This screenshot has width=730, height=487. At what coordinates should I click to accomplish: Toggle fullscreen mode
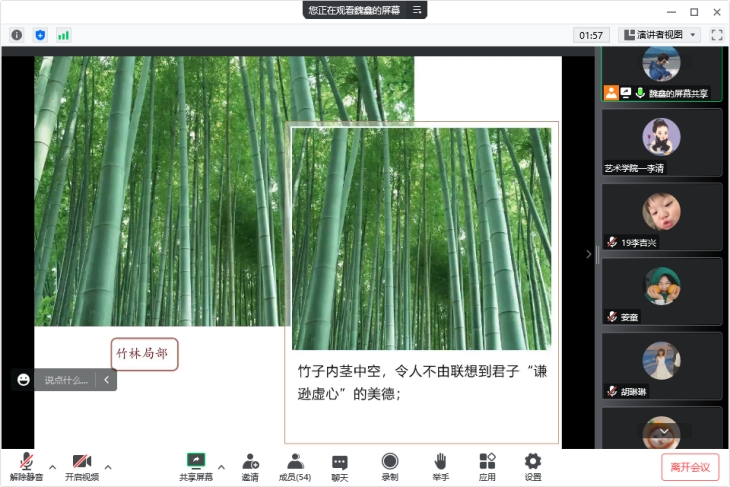716,34
